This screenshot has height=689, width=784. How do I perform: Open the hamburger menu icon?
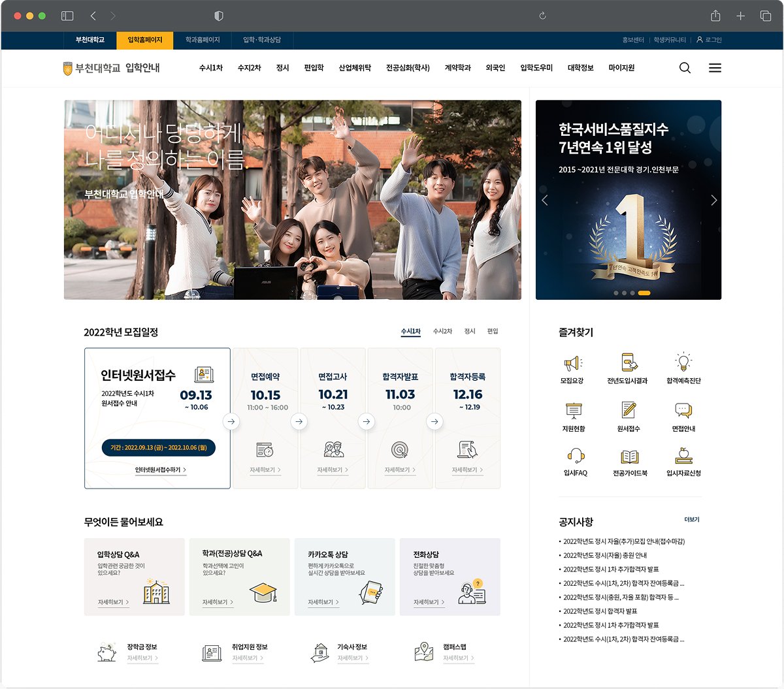pos(715,68)
